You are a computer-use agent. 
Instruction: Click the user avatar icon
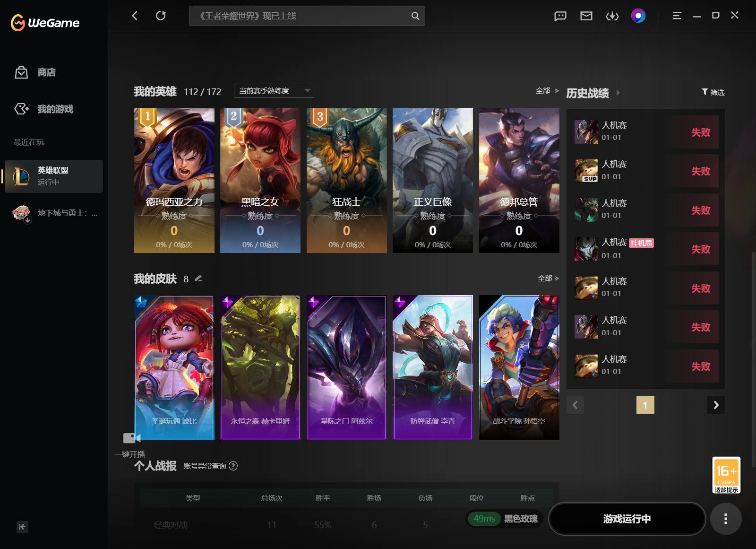click(638, 16)
